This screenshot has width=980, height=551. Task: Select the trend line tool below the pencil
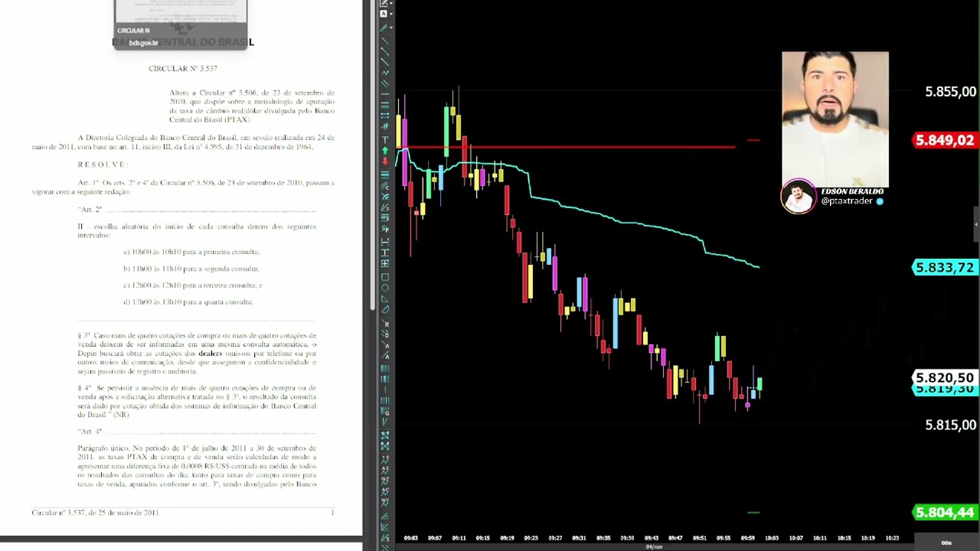(384, 40)
